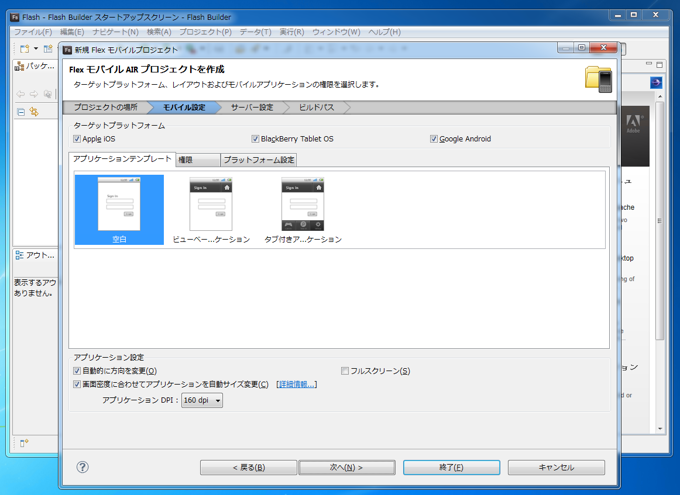This screenshot has width=680, height=495.
Task: Click the 戻る(B) button
Action: pyautogui.click(x=248, y=467)
